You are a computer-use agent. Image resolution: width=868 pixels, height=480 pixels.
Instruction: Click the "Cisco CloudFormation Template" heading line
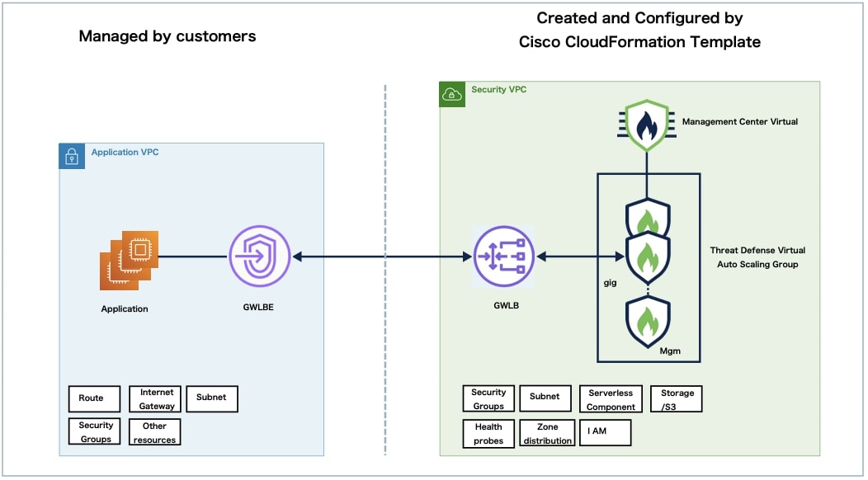click(639, 42)
